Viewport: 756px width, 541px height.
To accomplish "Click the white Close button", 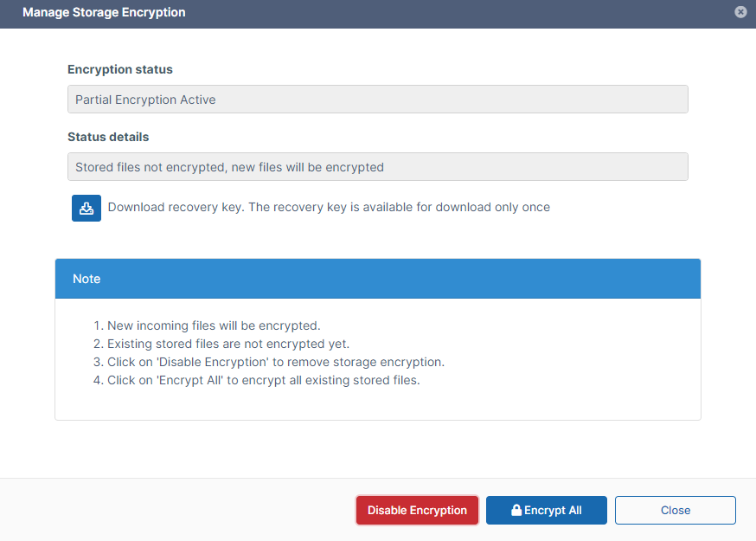I will tap(675, 511).
